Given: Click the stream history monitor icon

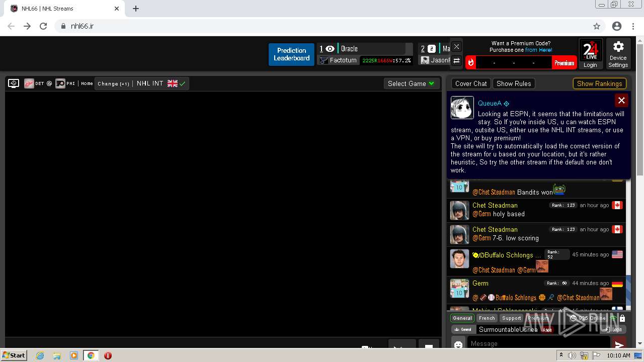Looking at the screenshot, I should click(14, 83).
